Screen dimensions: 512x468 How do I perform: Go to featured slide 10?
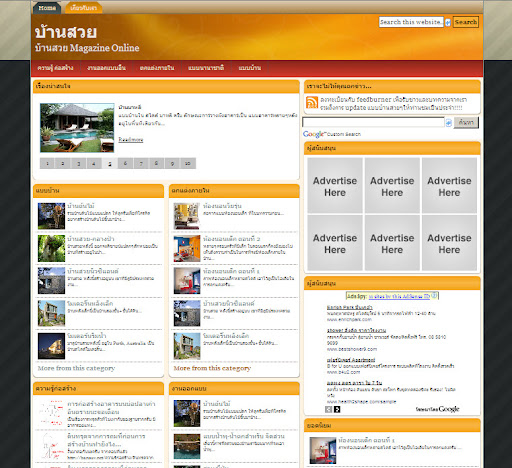click(188, 163)
